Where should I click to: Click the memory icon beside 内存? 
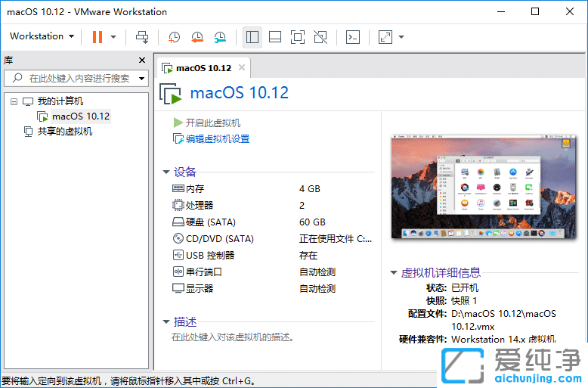point(178,188)
